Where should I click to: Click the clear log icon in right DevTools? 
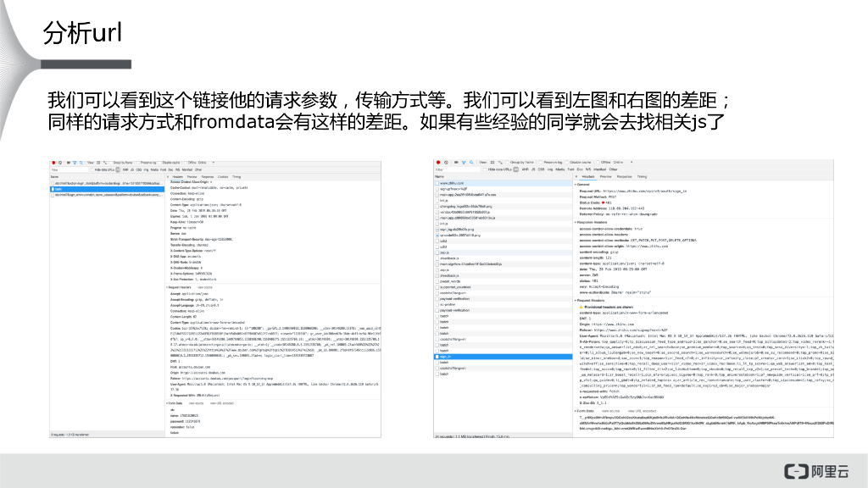446,163
